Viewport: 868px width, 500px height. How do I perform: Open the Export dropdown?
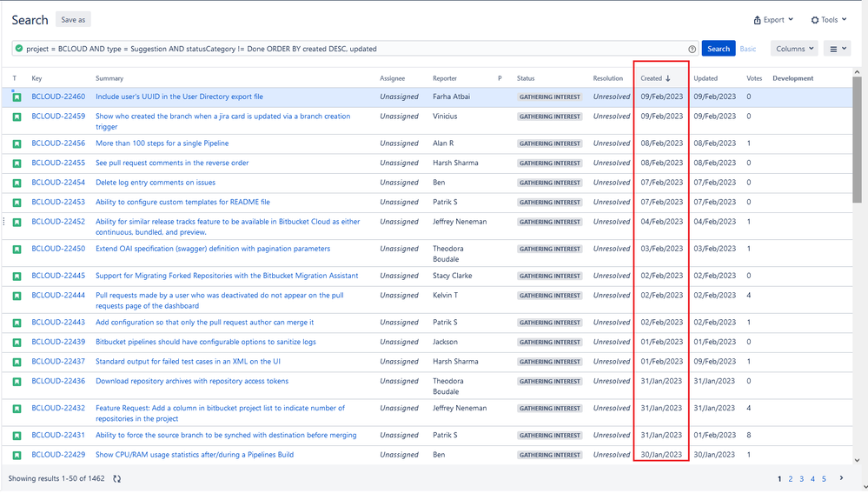773,20
